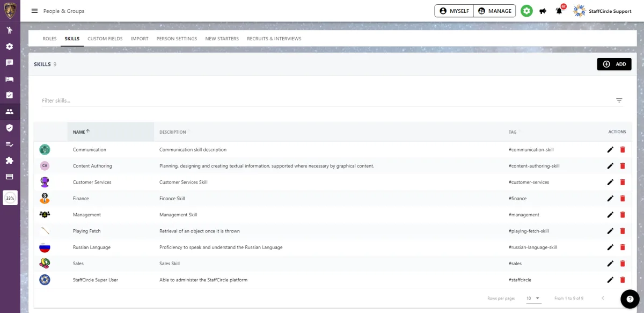644x313 pixels.
Task: Delete the Playing Fetch skill
Action: pyautogui.click(x=623, y=231)
